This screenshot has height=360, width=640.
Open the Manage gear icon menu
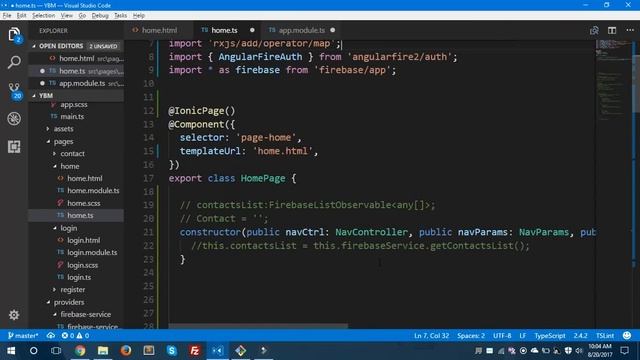point(14,315)
